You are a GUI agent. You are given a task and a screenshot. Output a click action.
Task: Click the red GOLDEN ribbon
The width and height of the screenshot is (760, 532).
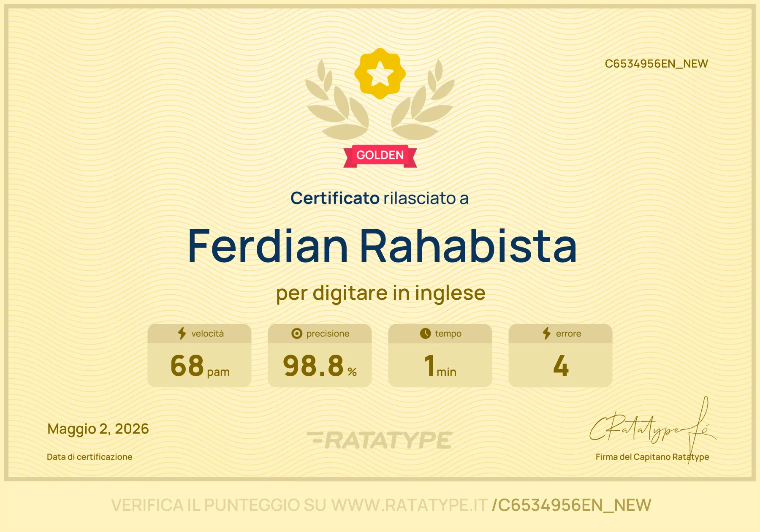(380, 156)
